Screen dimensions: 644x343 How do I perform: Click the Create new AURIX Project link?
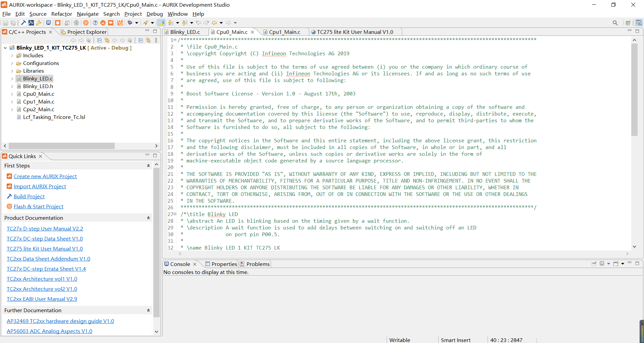(45, 176)
